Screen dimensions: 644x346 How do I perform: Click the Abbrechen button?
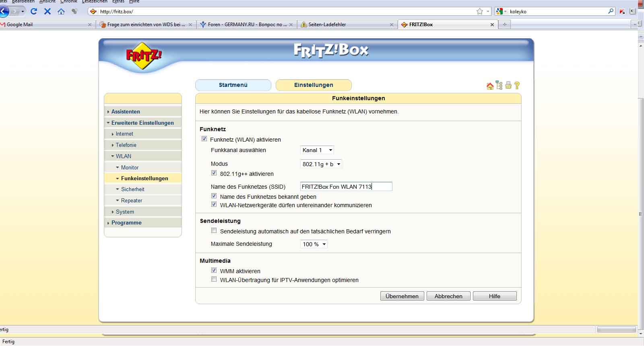coord(448,296)
